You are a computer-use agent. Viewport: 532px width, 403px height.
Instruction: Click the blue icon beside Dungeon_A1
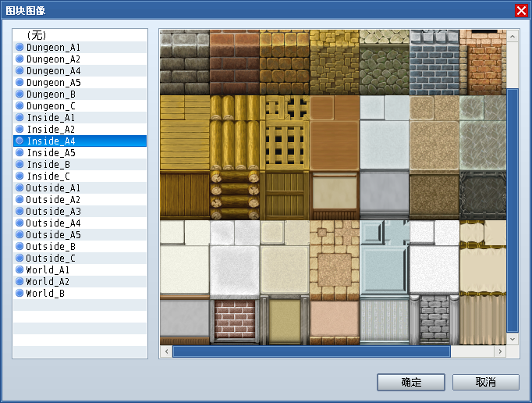click(x=20, y=47)
